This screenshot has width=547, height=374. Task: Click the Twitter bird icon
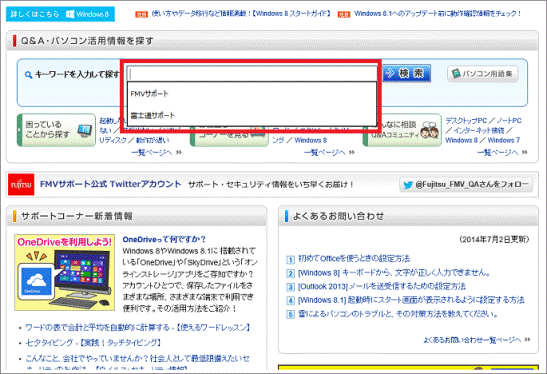(408, 185)
